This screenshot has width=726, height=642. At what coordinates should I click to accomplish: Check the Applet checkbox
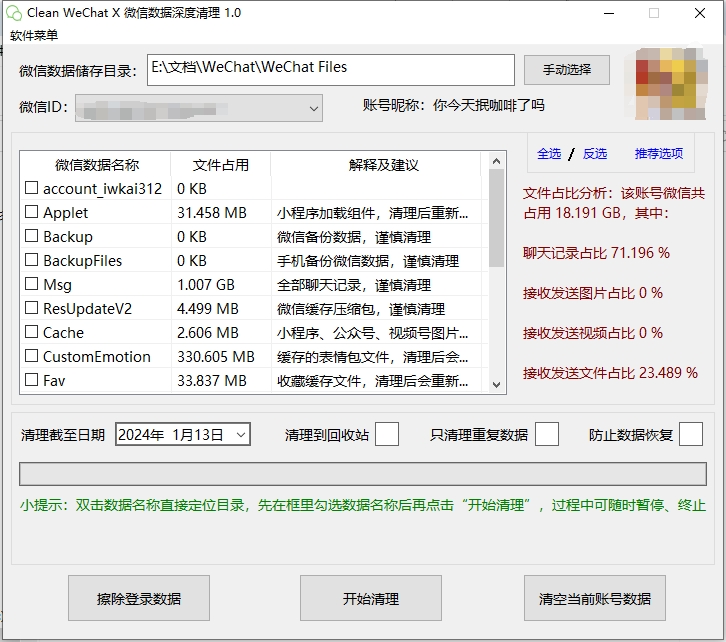(x=31, y=212)
